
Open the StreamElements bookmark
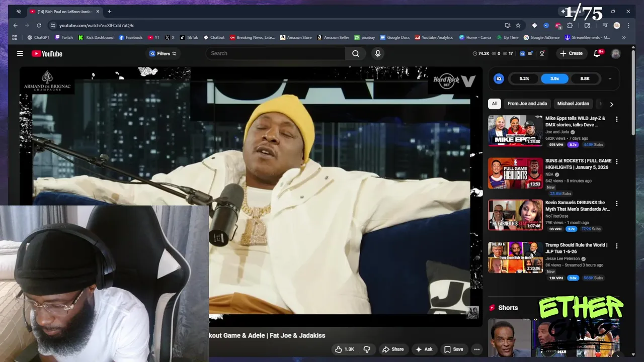(x=587, y=37)
